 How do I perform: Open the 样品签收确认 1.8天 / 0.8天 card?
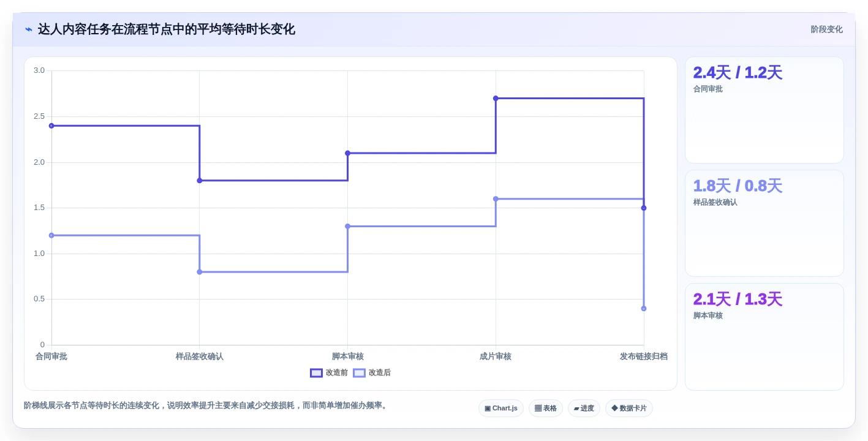pos(764,224)
